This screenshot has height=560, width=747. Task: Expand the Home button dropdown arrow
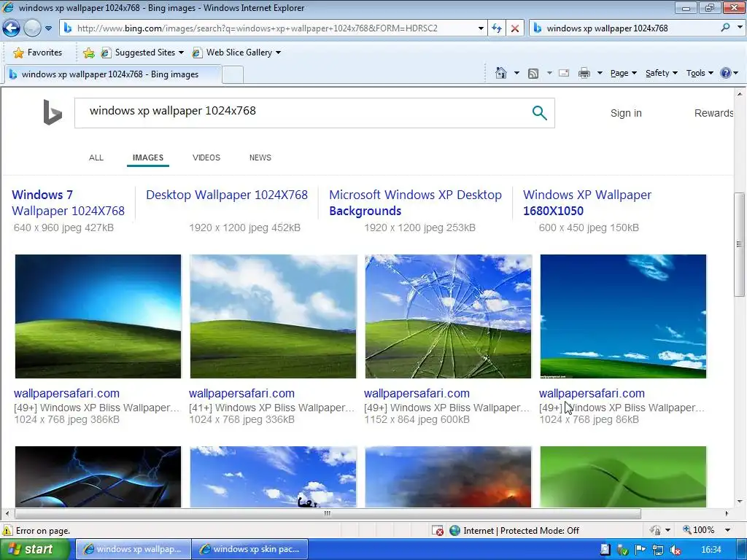click(516, 73)
